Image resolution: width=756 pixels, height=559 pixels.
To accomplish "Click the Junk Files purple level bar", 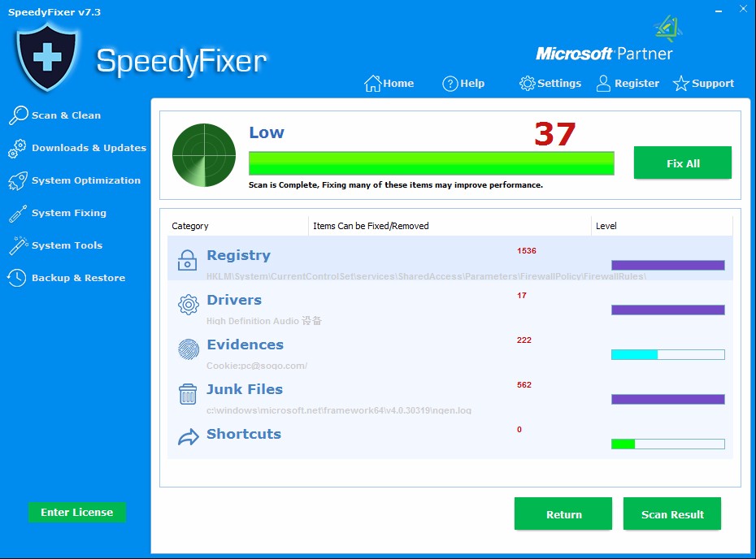I will click(x=667, y=399).
